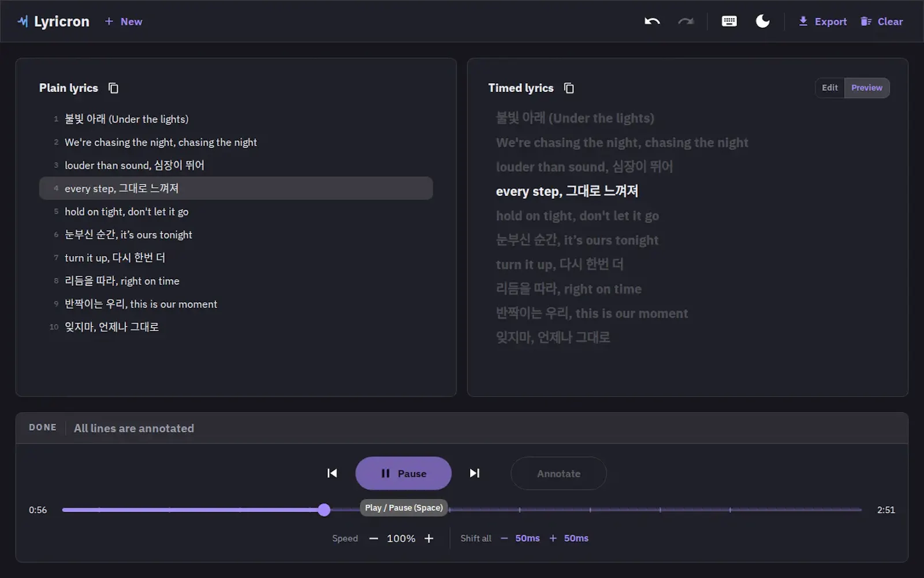Click the 100% speed value
This screenshot has height=578, width=924.
401,539
